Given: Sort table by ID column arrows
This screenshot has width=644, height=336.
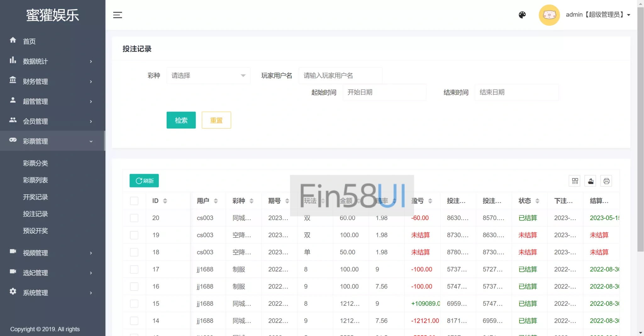Looking at the screenshot, I should click(x=165, y=201).
